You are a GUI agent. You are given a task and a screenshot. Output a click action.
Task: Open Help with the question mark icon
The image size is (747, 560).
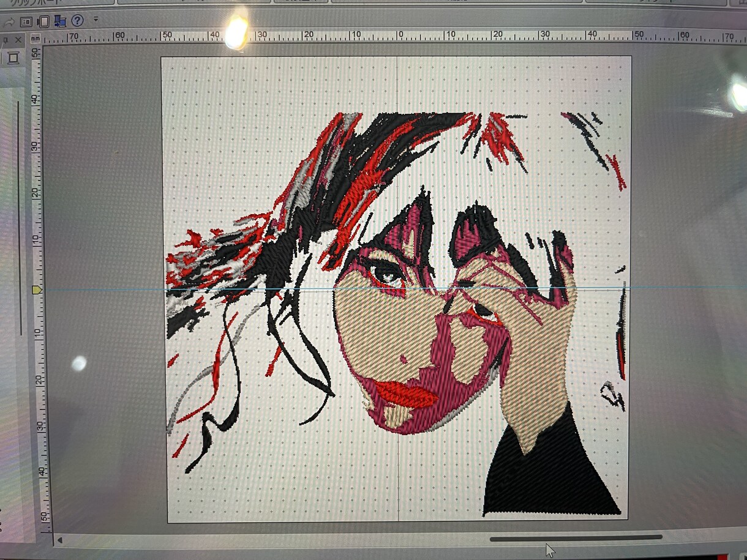(x=77, y=21)
